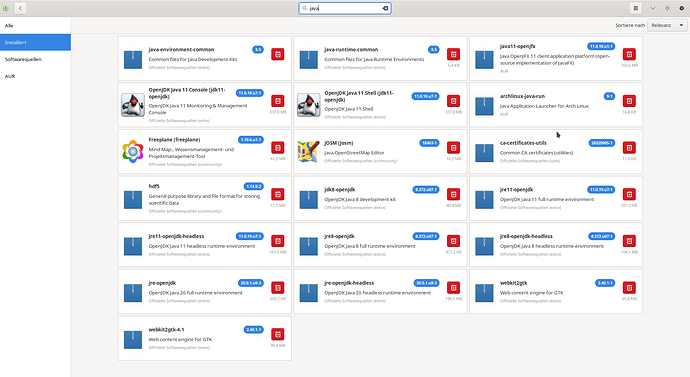Remove ca-certificates-utils using its trash icon
690x377 pixels.
click(x=629, y=147)
